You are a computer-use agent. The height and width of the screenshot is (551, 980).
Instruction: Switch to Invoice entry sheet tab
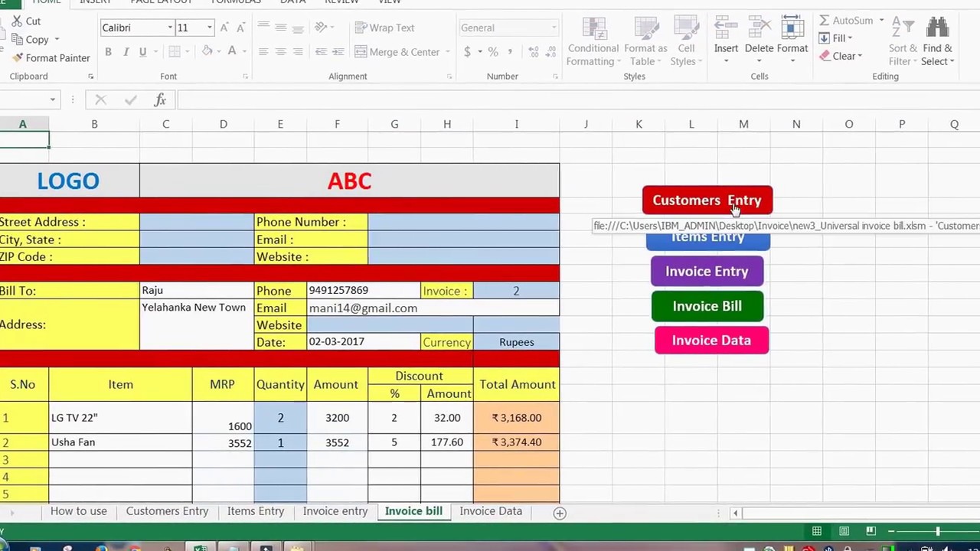[335, 511]
